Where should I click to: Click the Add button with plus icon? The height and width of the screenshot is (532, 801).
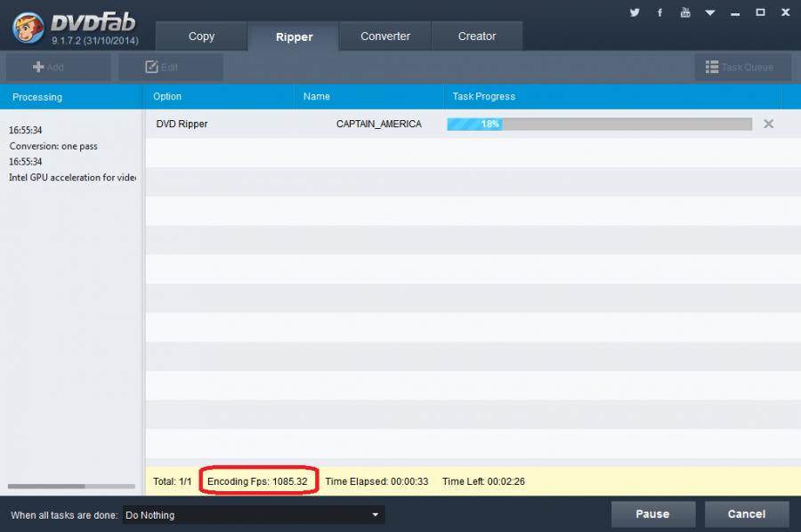[x=59, y=67]
